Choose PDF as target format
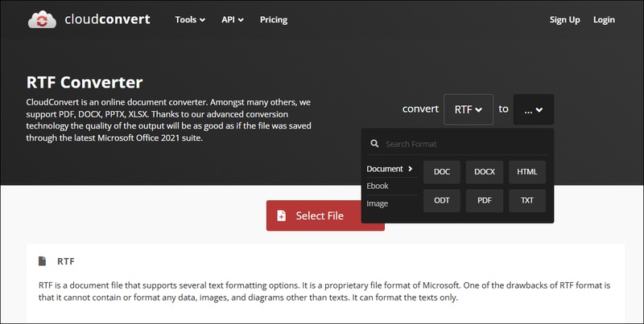 click(485, 200)
